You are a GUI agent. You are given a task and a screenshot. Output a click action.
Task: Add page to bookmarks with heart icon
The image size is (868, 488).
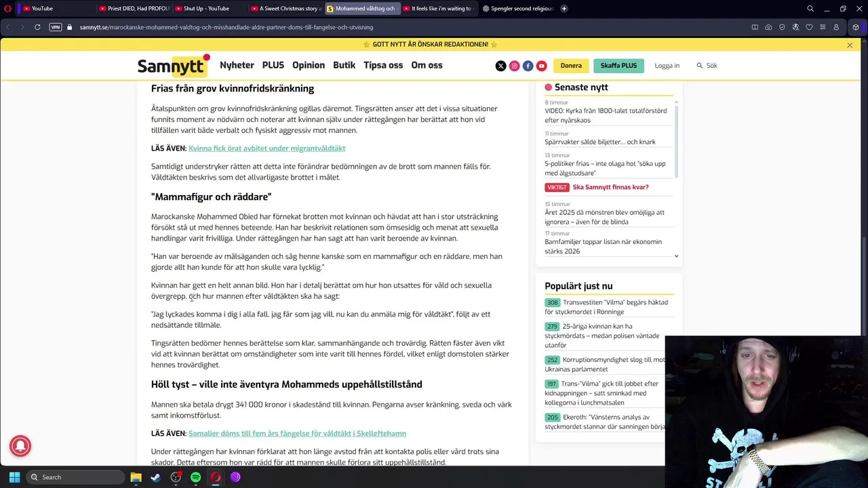point(809,27)
